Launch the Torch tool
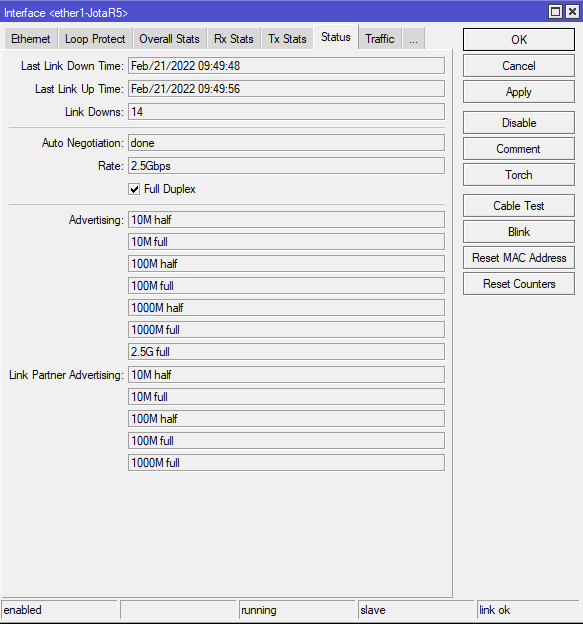The image size is (583, 624). click(519, 175)
